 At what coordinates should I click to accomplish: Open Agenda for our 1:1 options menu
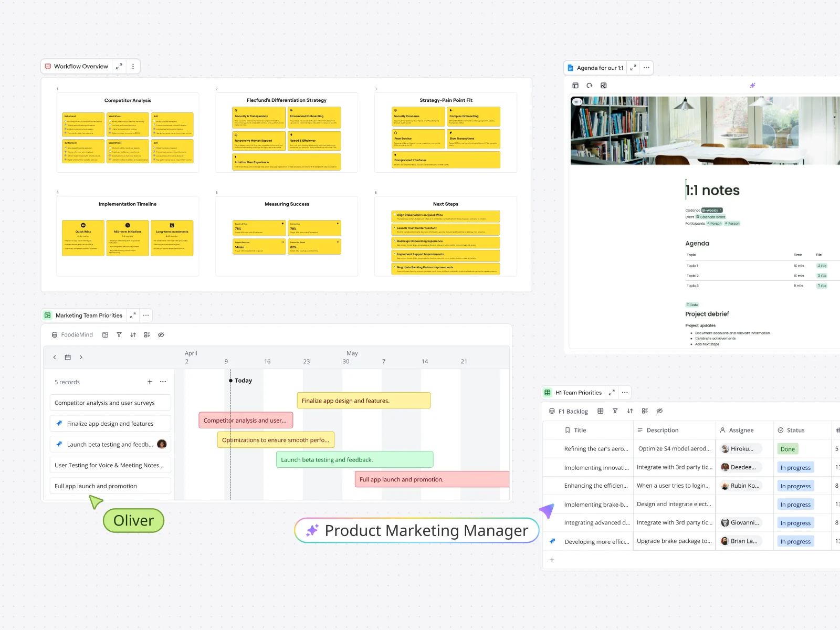646,68
